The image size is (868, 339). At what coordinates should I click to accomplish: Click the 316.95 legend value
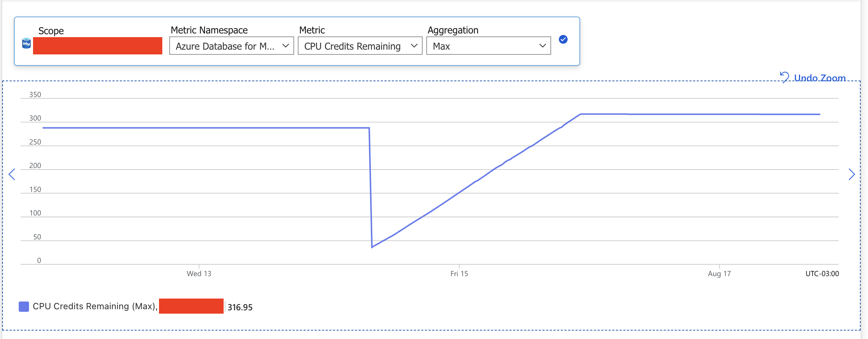[240, 307]
